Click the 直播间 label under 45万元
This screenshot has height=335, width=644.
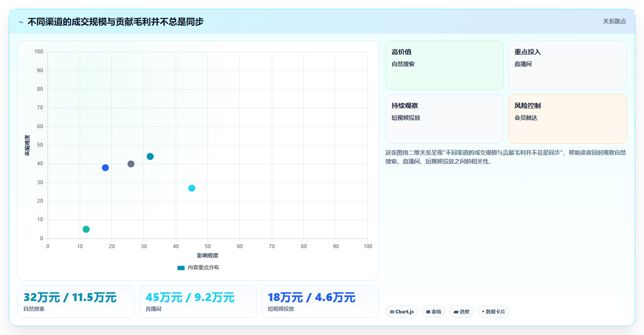coord(154,309)
